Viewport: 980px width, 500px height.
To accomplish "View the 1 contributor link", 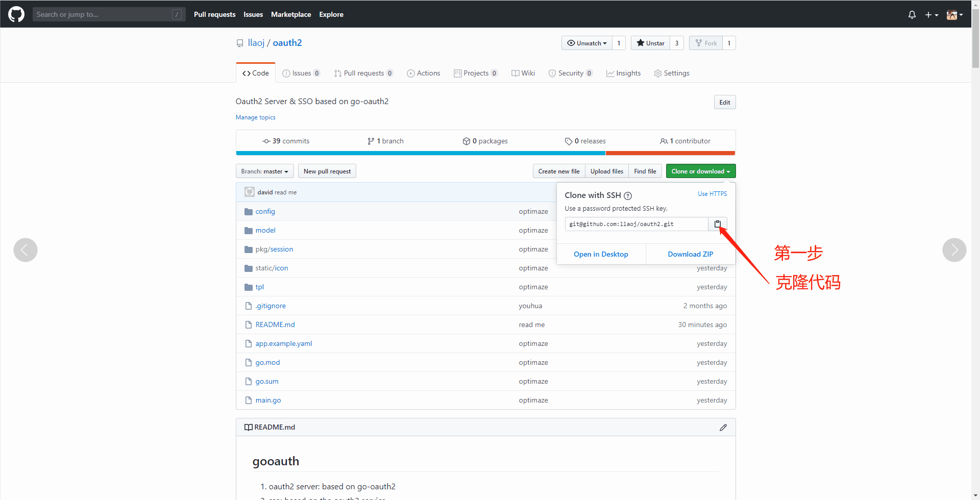I will pyautogui.click(x=685, y=141).
